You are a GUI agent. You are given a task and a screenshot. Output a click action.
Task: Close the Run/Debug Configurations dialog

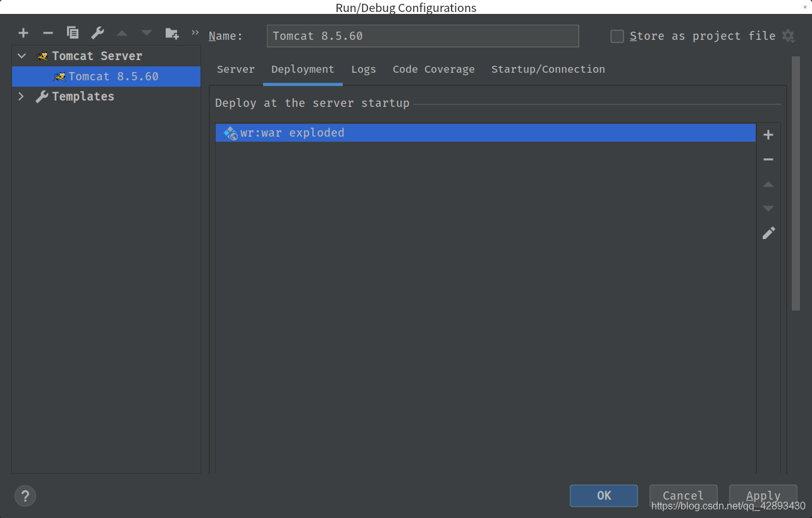coord(804,7)
